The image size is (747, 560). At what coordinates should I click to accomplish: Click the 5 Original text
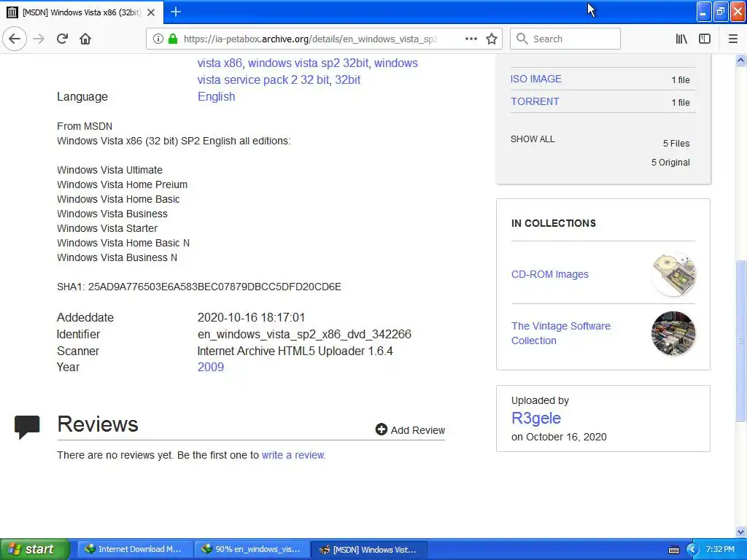(670, 163)
